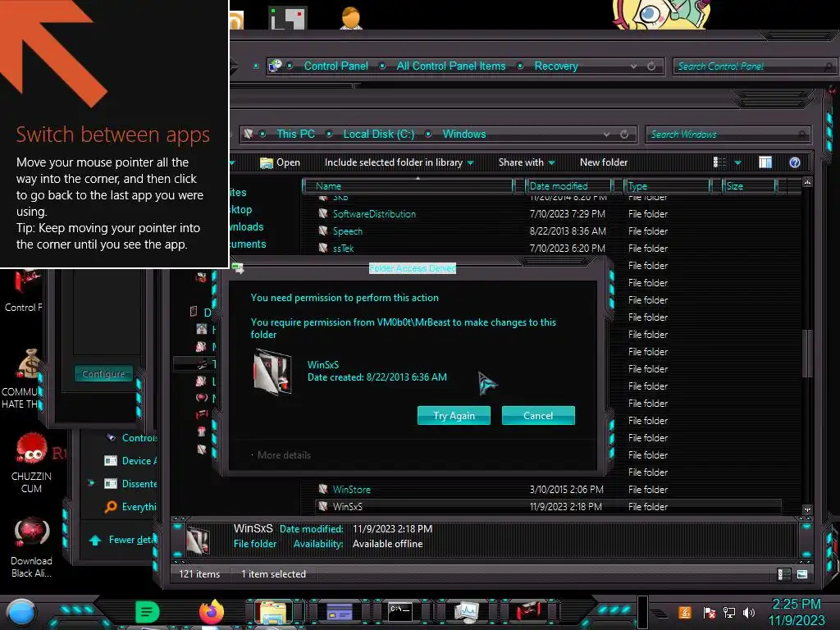Switch to details view via status bar icon
840x630 pixels.
pos(783,574)
